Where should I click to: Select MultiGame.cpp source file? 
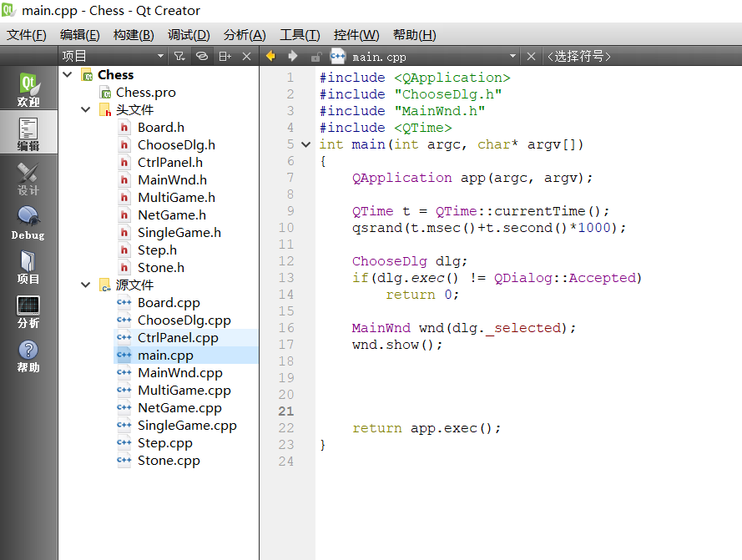[x=184, y=390]
